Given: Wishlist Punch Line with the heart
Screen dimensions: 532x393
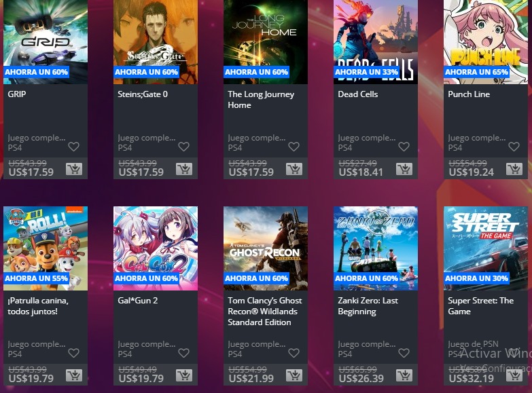Looking at the screenshot, I should click(x=514, y=147).
